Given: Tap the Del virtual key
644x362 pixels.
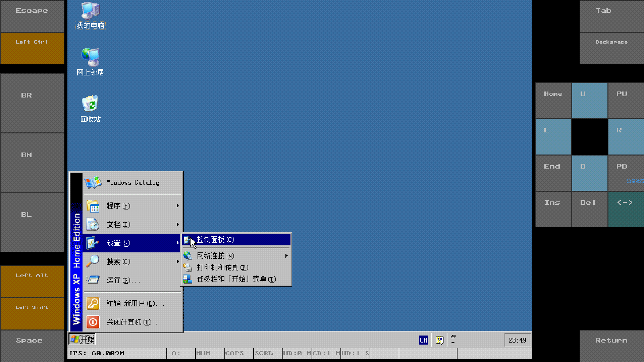Looking at the screenshot, I should coord(590,209).
